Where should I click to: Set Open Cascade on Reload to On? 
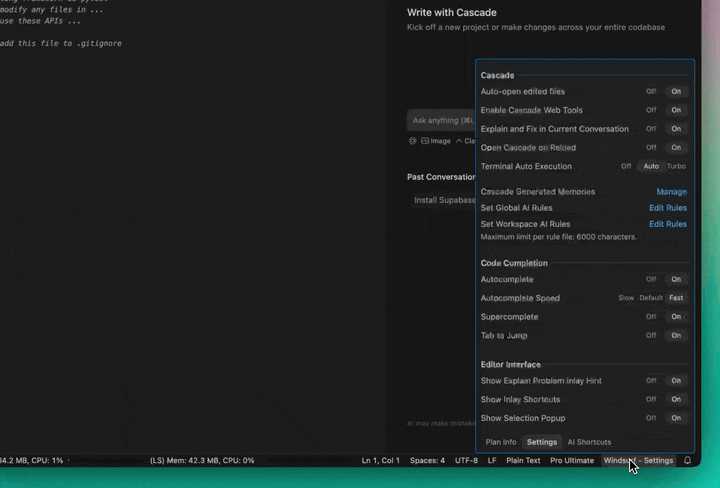coord(676,148)
